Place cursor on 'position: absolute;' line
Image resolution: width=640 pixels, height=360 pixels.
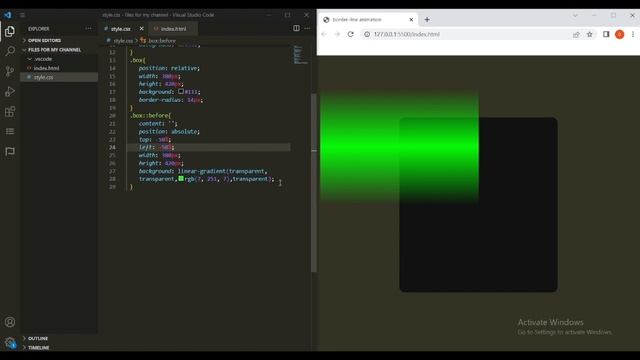[169, 131]
